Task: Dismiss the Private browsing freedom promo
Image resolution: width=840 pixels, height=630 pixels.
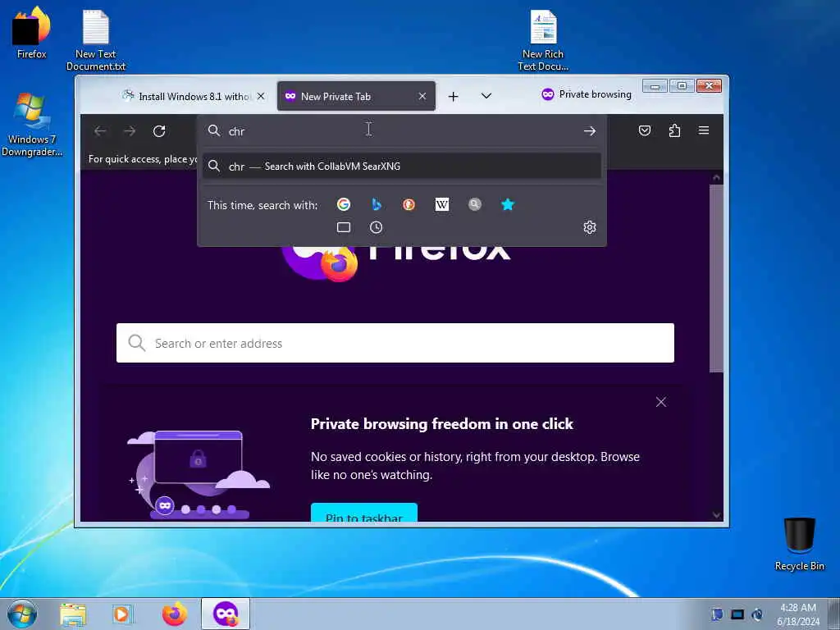Action: click(661, 402)
